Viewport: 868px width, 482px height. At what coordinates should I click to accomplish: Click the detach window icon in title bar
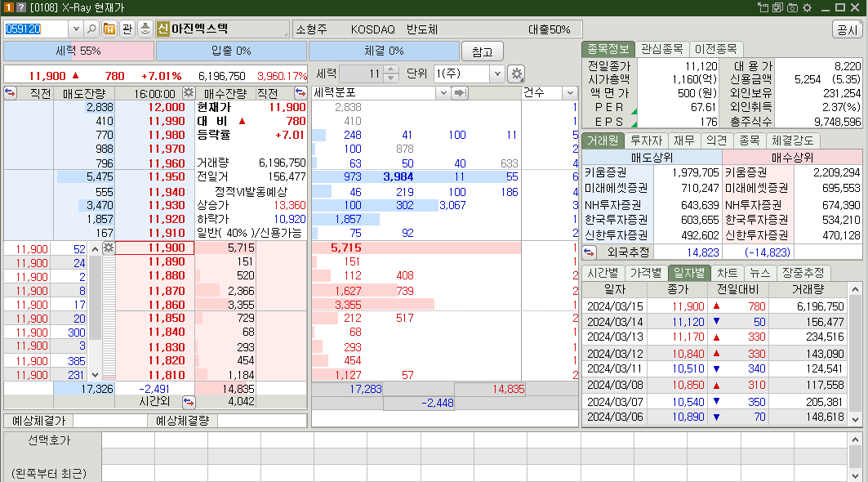(763, 7)
